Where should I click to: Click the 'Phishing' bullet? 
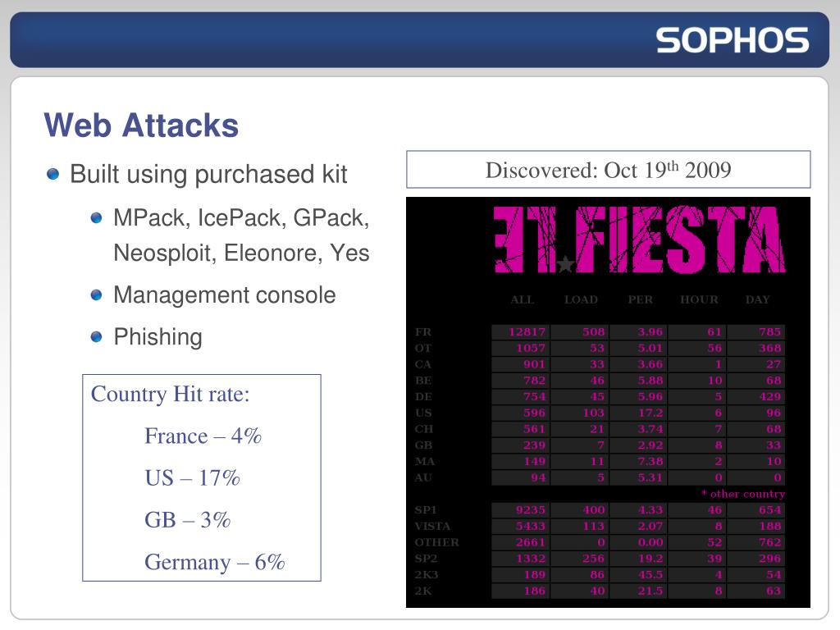click(x=158, y=337)
